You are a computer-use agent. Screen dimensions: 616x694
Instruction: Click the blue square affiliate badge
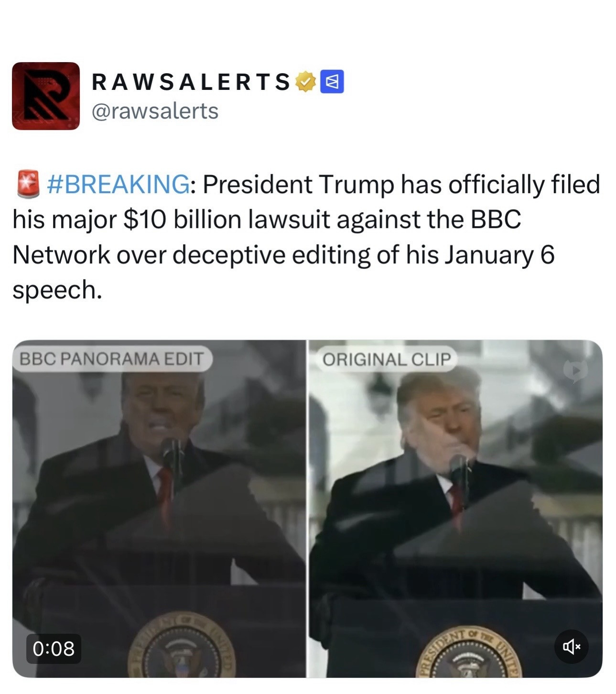pyautogui.click(x=332, y=82)
